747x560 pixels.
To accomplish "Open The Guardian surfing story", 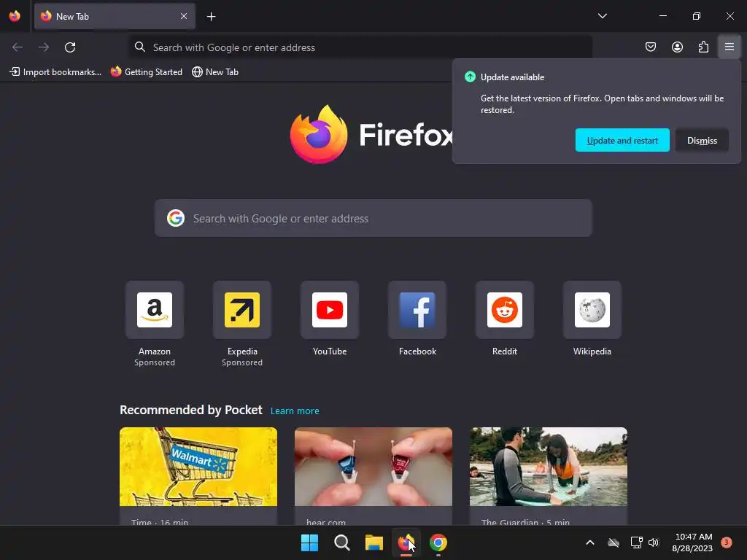I will [x=549, y=476].
